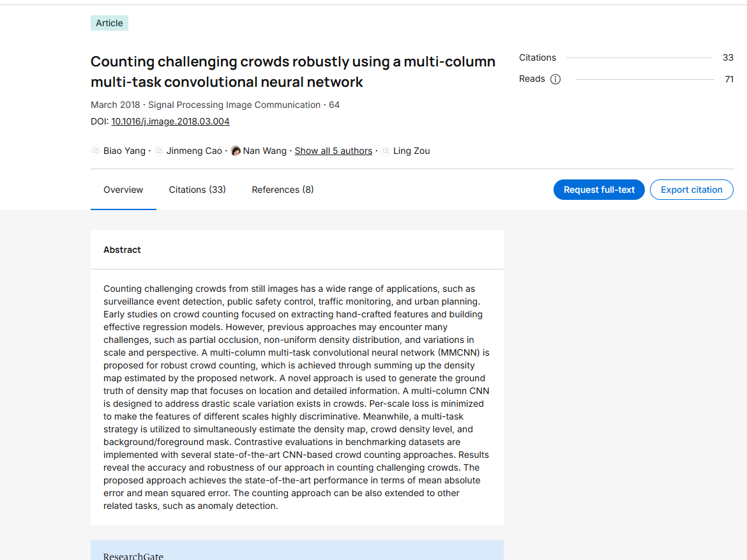Click the Signal Processing Image Communication journal name

tap(234, 105)
